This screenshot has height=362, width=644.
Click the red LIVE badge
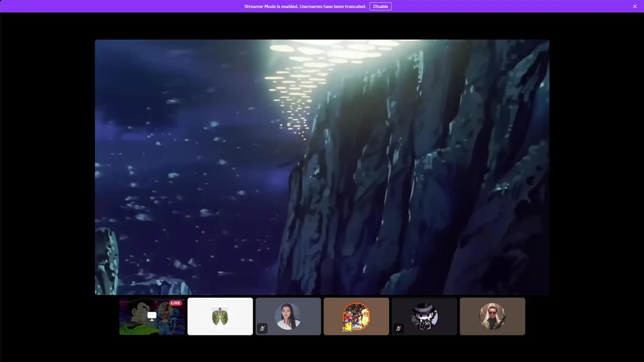tap(175, 303)
